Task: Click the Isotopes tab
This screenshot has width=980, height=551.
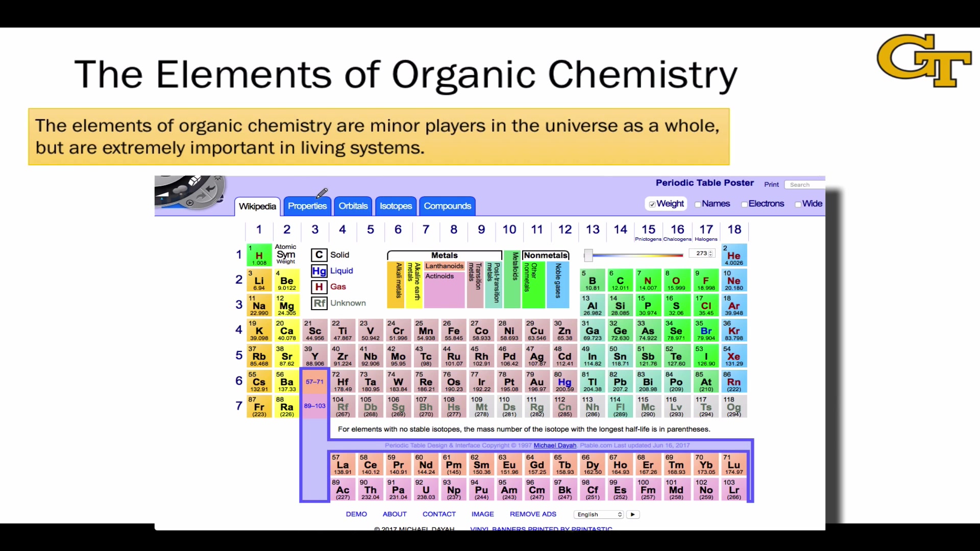Action: (x=395, y=206)
